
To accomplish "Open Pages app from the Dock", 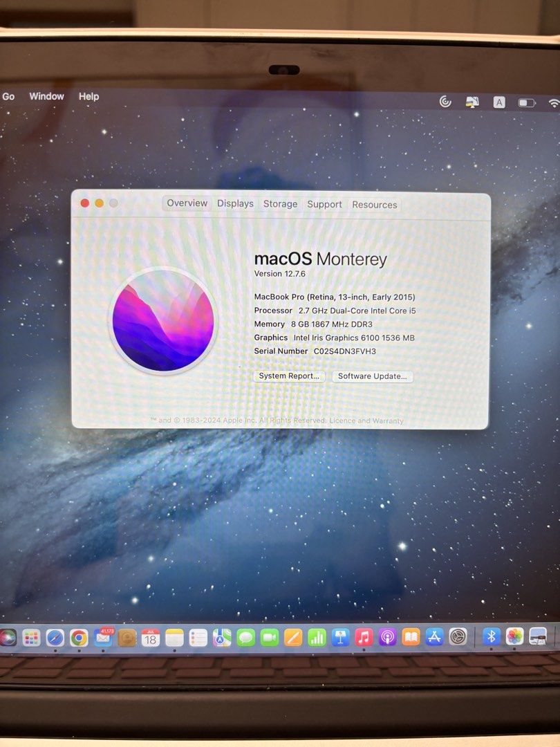I will tap(293, 638).
